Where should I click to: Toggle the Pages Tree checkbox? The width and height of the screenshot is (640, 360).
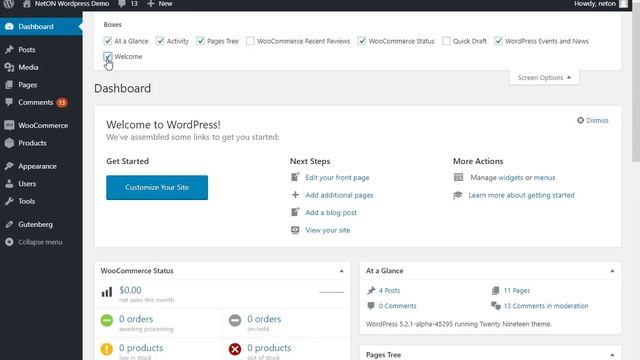point(200,41)
